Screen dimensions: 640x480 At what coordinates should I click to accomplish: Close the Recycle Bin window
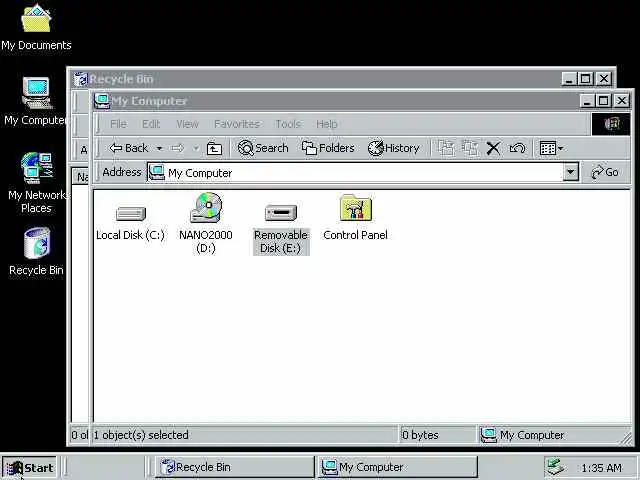[604, 79]
